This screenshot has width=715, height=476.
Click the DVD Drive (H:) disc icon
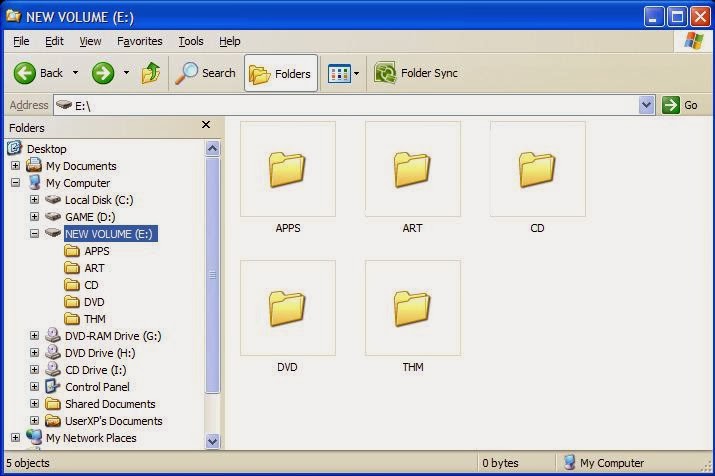(x=53, y=352)
